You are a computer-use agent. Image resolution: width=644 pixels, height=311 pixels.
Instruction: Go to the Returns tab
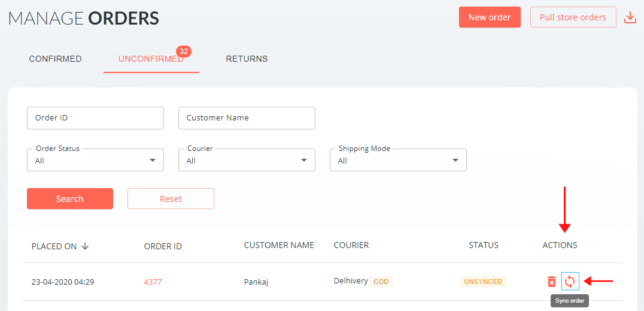[247, 59]
